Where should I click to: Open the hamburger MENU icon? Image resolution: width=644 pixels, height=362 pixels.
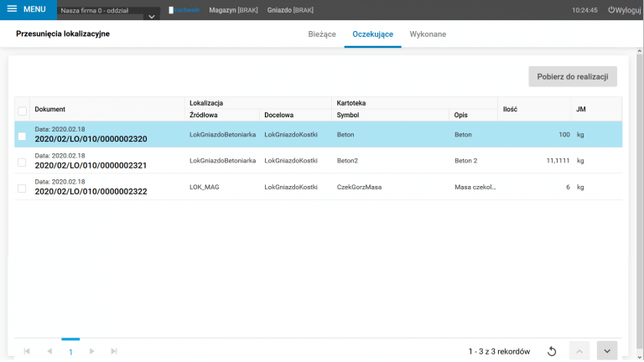(12, 9)
